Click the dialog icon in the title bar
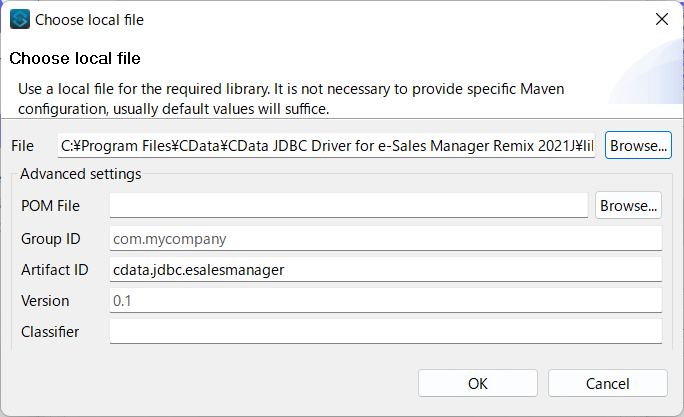The height and width of the screenshot is (417, 684). (x=20, y=19)
